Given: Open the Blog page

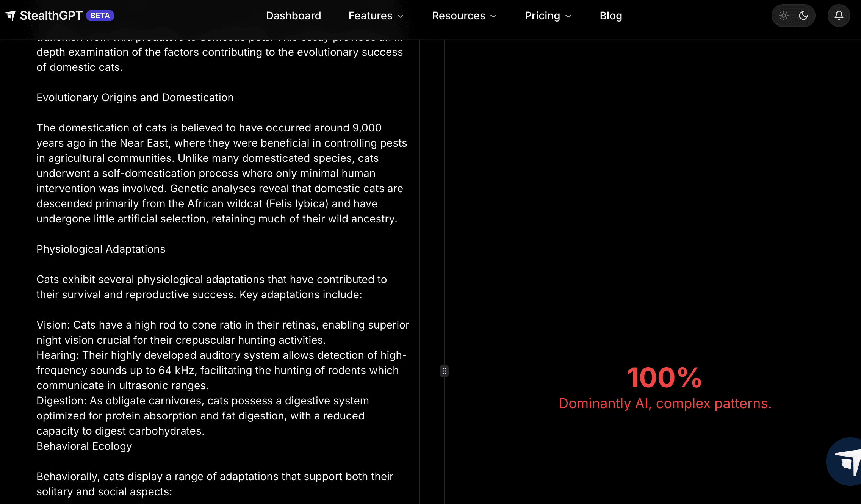Looking at the screenshot, I should (611, 16).
